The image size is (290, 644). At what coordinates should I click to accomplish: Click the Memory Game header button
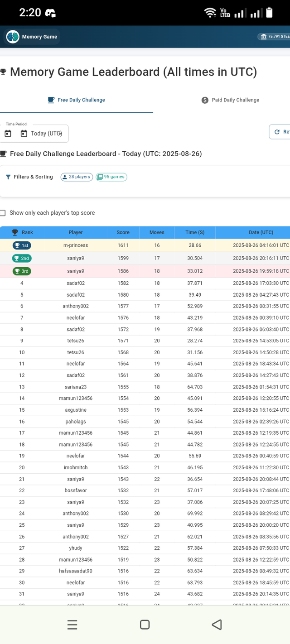click(32, 37)
